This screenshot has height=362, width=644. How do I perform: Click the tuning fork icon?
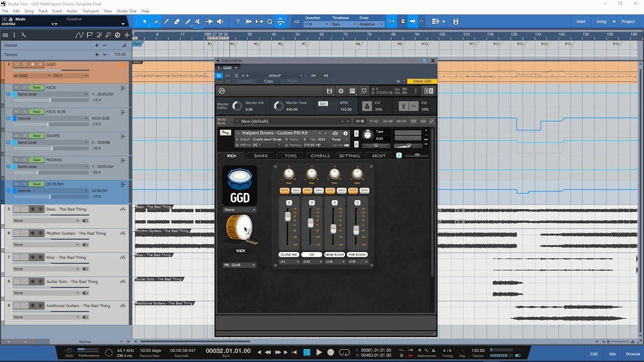point(403,106)
